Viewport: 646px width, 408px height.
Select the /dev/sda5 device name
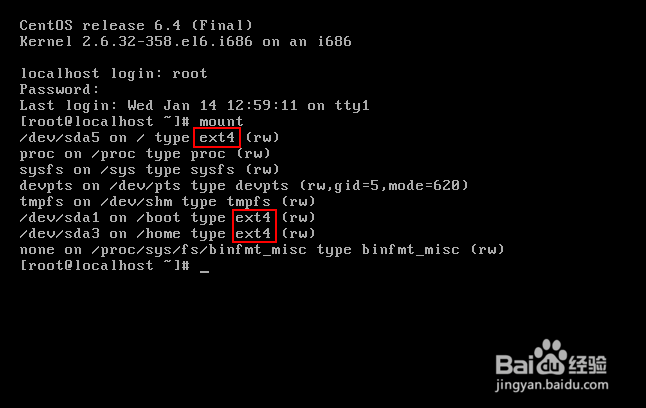(x=60, y=137)
